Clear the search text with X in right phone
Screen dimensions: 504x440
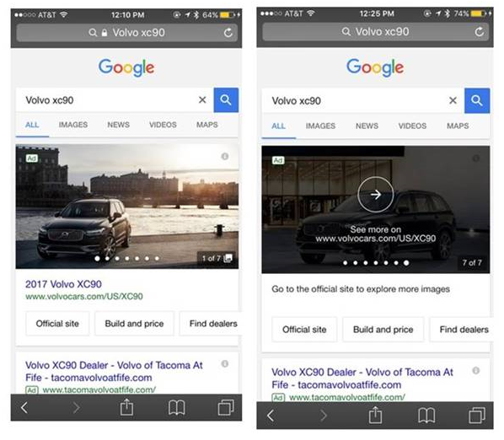[x=453, y=100]
